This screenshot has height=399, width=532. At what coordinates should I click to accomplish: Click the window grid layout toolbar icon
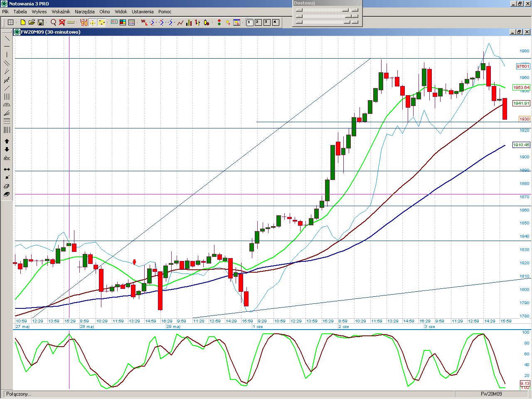coord(11,22)
